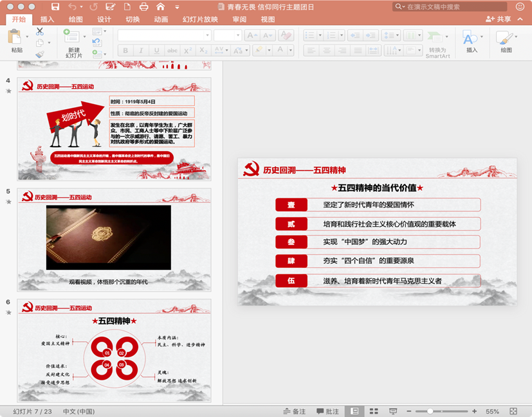Click the Save icon in title bar

pyautogui.click(x=55, y=6)
